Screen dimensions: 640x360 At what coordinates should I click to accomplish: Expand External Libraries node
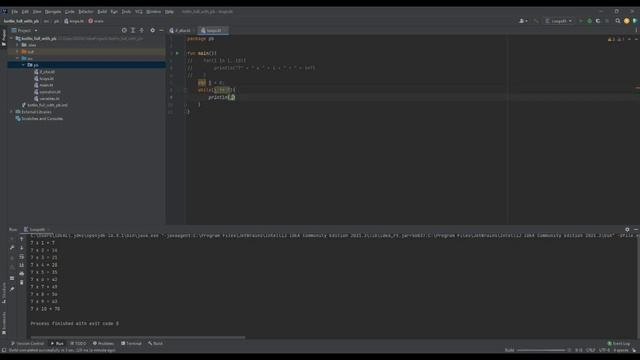[x=11, y=112]
